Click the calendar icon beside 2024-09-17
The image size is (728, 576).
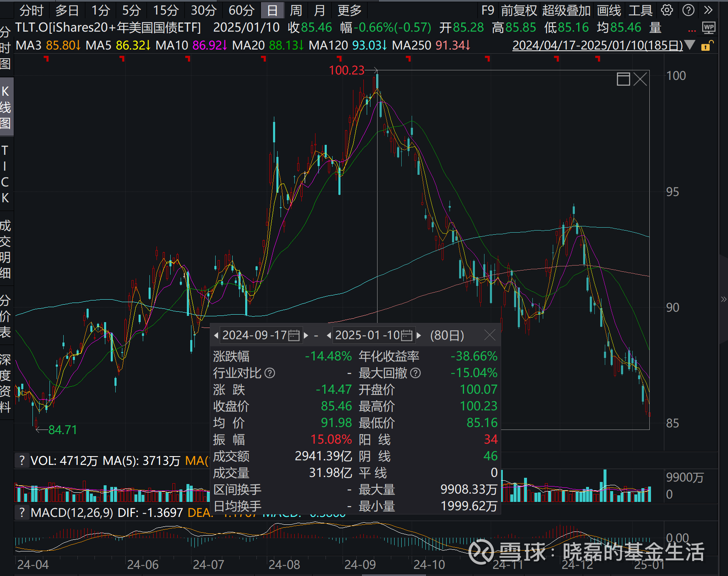[x=294, y=335]
